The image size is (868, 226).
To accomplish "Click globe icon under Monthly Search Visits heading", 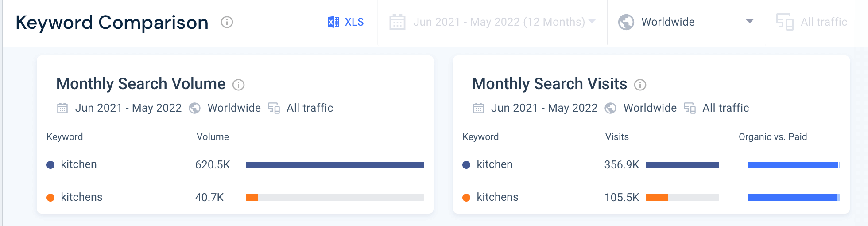I will 610,108.
